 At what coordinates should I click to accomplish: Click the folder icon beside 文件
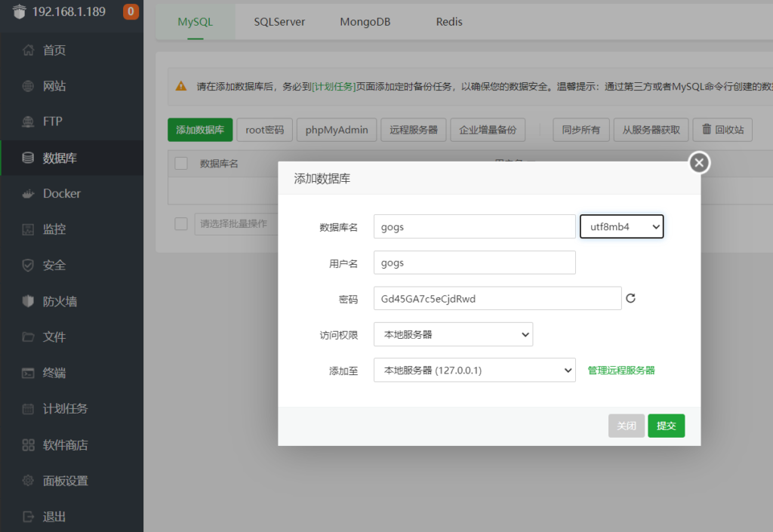[x=28, y=337]
